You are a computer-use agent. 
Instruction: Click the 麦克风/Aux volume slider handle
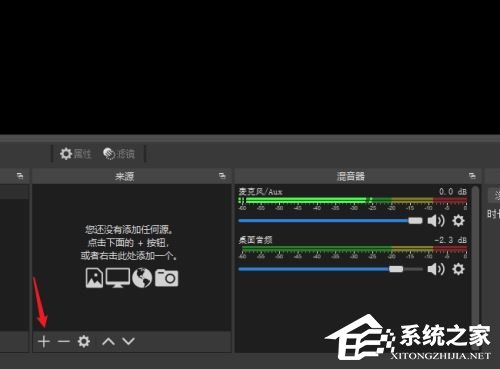pyautogui.click(x=415, y=220)
